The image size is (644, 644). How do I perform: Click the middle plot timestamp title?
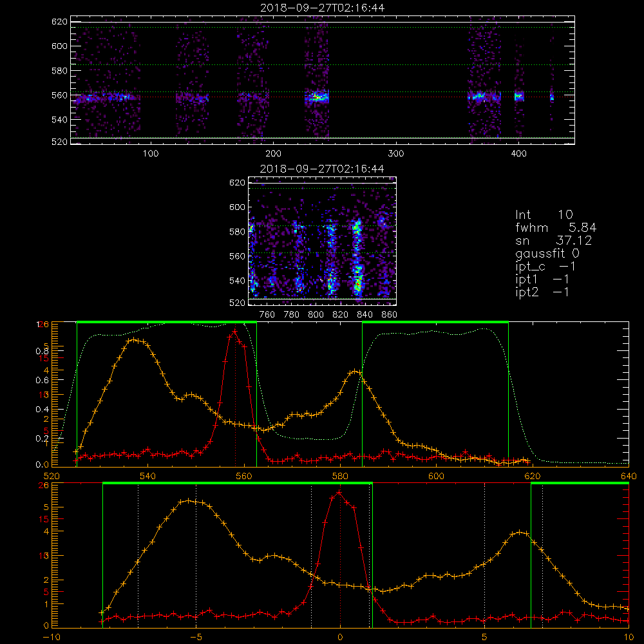pos(322,169)
